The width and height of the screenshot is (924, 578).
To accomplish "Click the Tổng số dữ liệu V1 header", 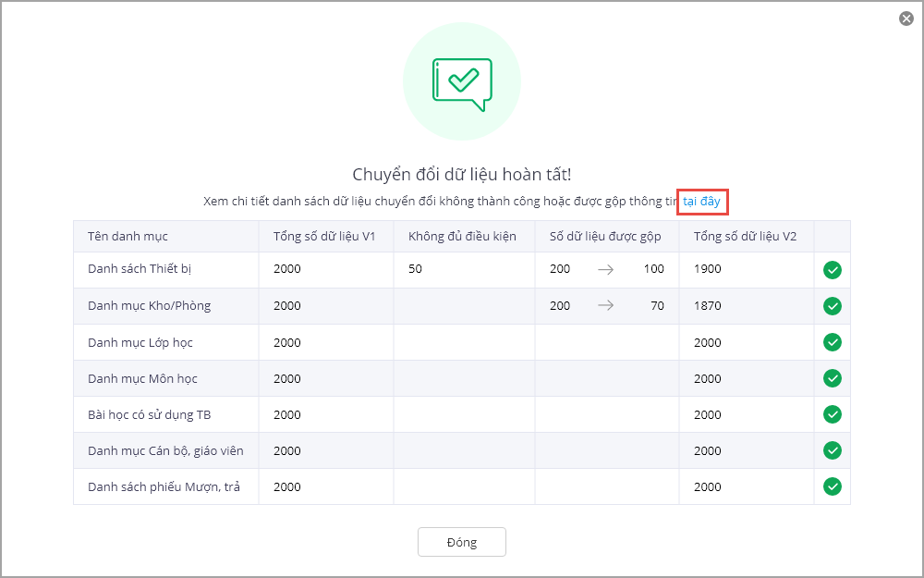I will pos(323,237).
